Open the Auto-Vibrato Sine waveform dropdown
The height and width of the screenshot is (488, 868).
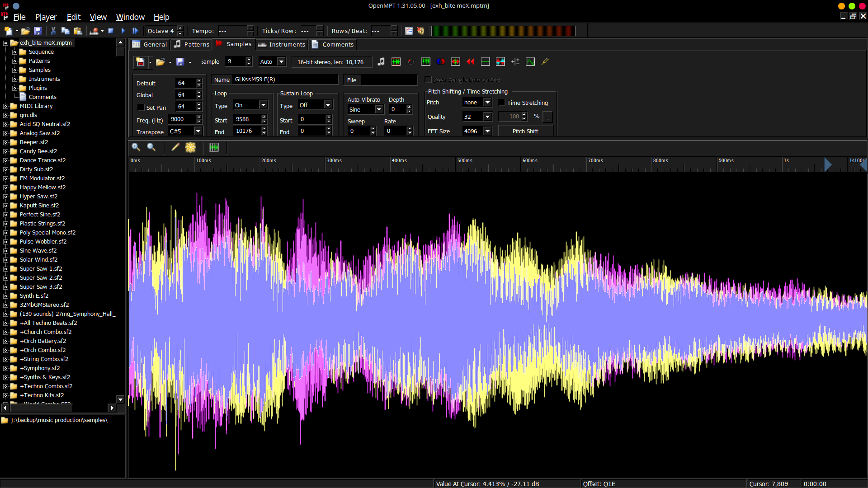tap(379, 109)
